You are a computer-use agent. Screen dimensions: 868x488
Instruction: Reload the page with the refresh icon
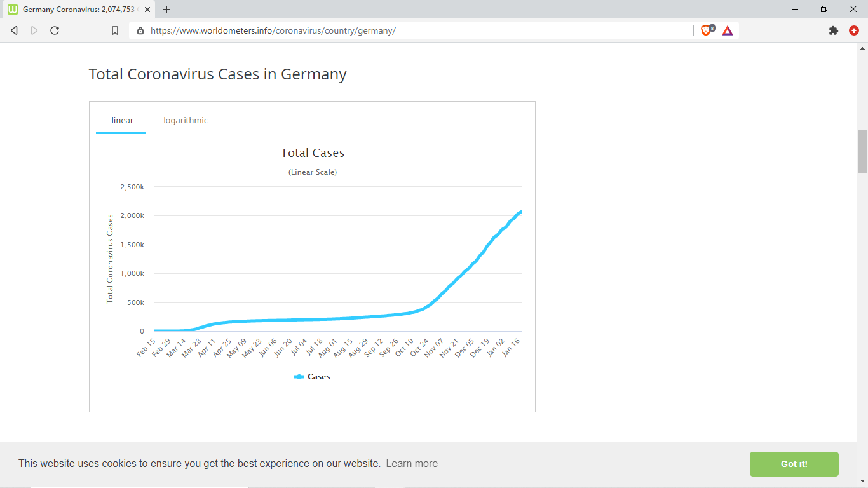pyautogui.click(x=55, y=30)
